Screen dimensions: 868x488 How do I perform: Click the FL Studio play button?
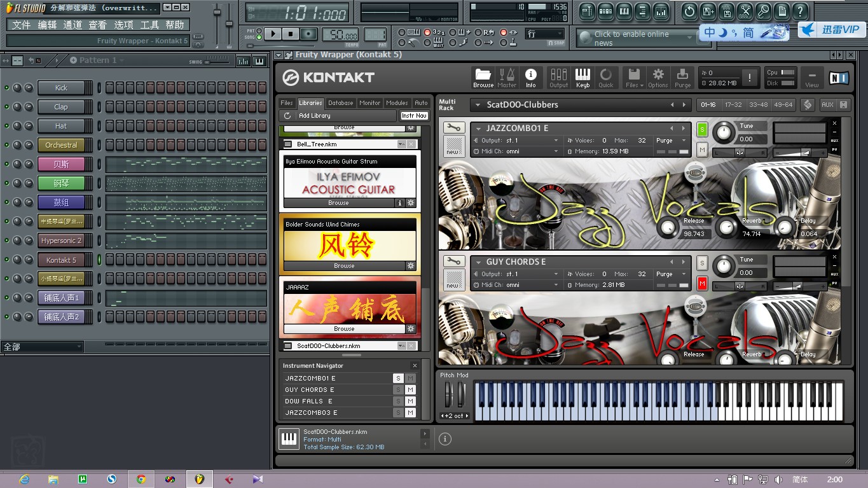273,34
